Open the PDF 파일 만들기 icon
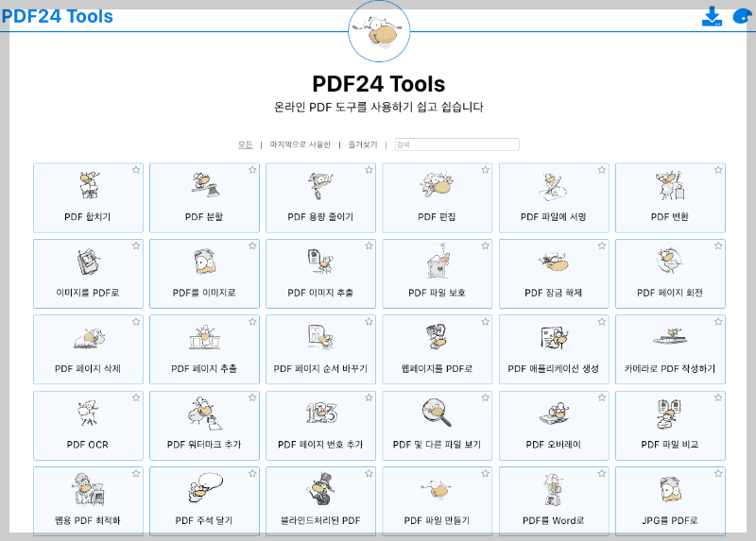The width and height of the screenshot is (756, 541). point(437,489)
